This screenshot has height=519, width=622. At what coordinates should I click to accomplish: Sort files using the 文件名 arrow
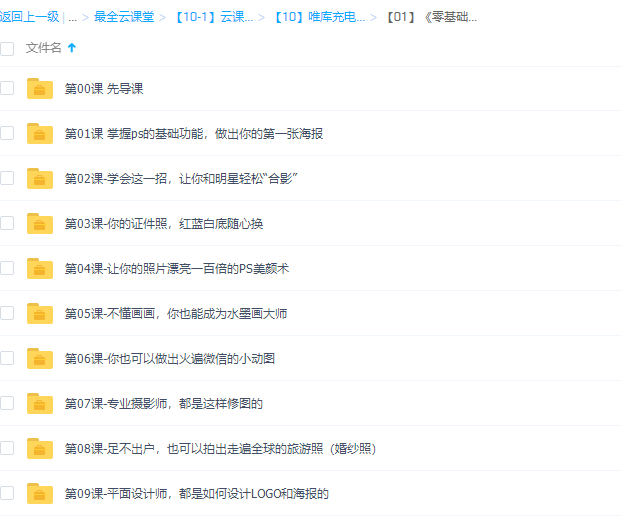(71, 48)
